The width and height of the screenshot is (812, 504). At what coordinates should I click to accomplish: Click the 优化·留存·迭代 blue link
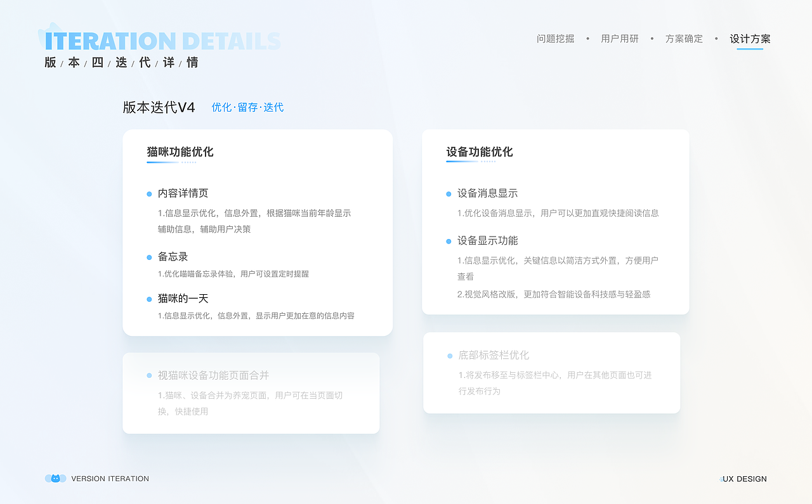coord(247,108)
